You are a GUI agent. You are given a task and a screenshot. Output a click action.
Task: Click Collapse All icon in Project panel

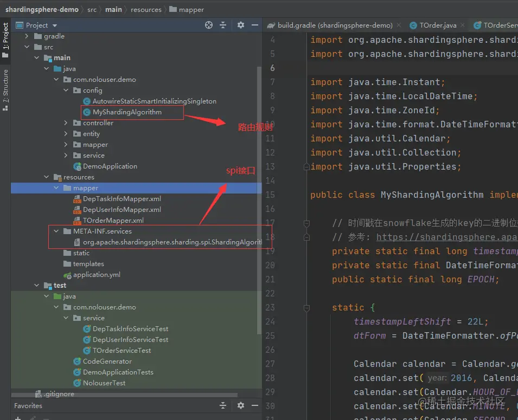click(223, 25)
